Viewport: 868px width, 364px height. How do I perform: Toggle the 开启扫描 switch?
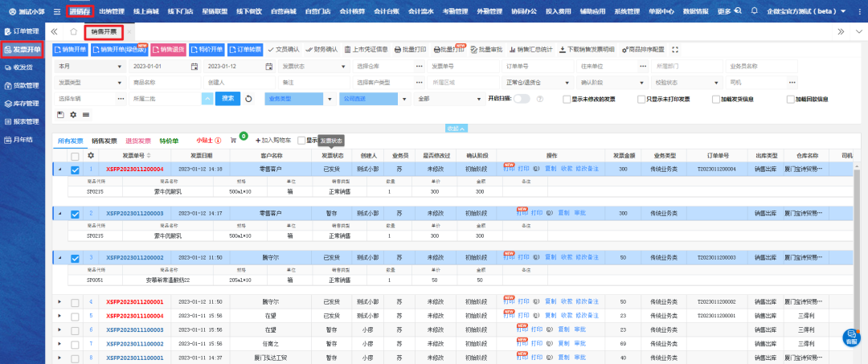(522, 99)
